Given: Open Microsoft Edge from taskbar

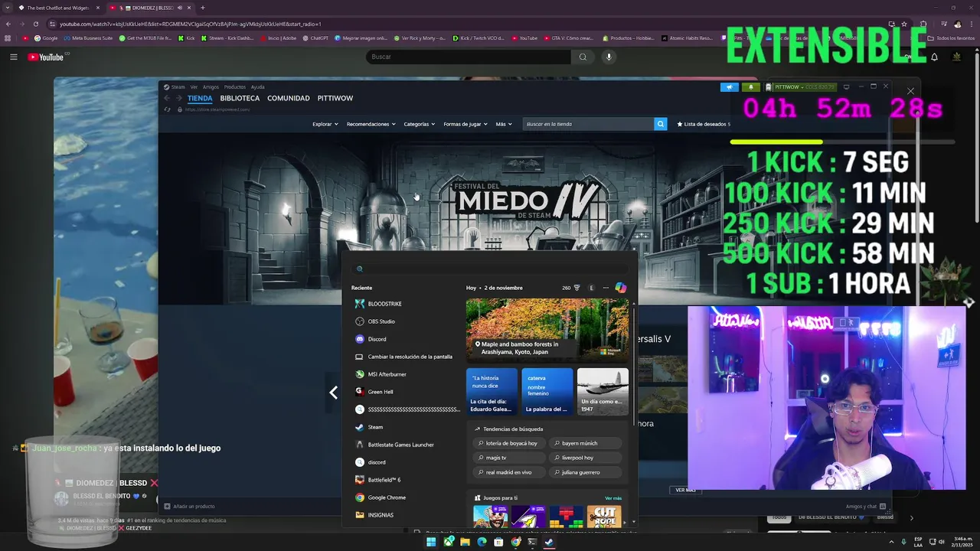Looking at the screenshot, I should click(482, 542).
